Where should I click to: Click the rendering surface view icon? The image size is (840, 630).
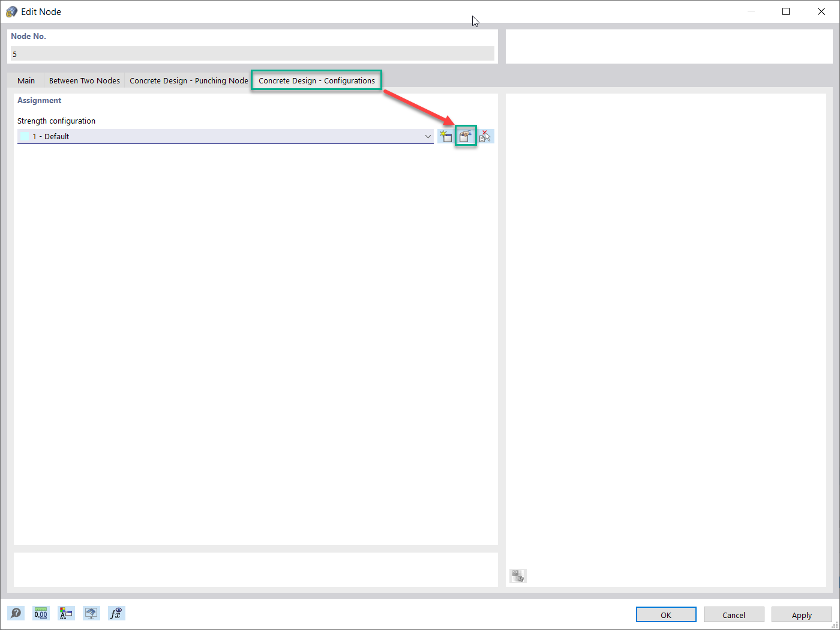click(91, 613)
